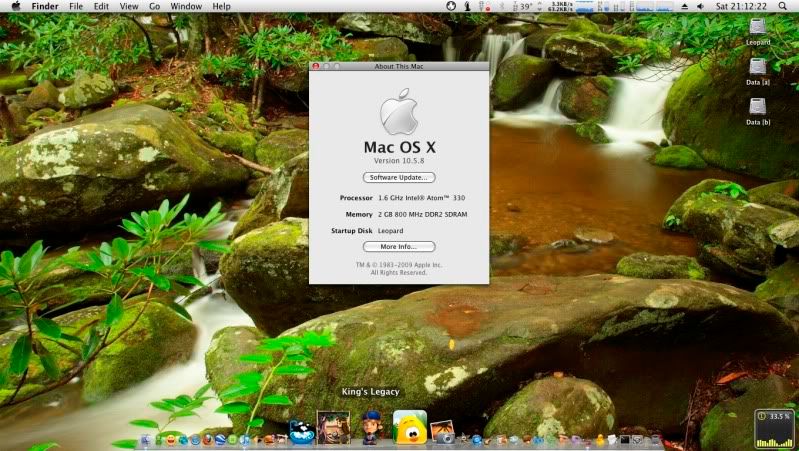Screen dimensions: 799x451
Task: Click the Version 10.5.8 text
Action: tap(399, 161)
